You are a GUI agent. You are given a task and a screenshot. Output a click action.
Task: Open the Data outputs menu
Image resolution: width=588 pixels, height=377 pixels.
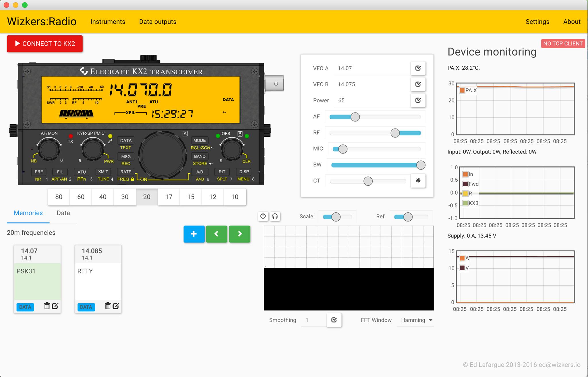(x=158, y=22)
